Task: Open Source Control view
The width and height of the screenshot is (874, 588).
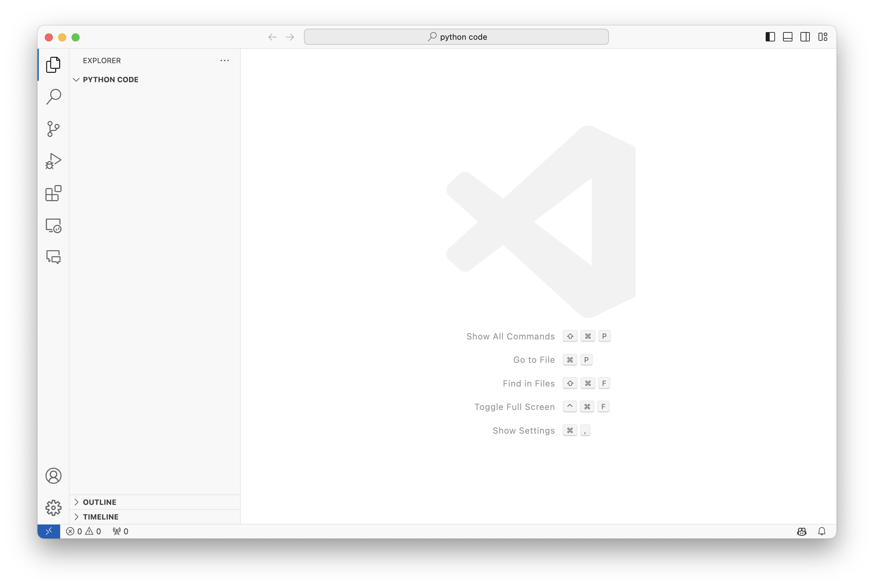Action: pos(53,129)
